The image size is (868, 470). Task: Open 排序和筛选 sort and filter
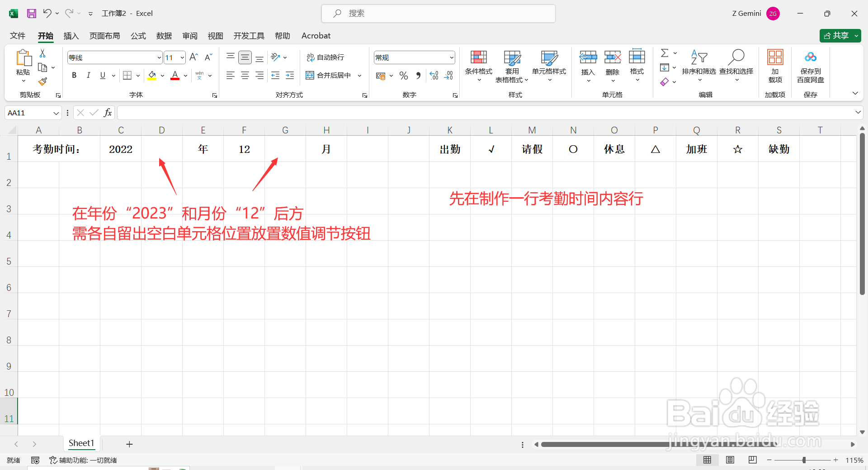699,66
